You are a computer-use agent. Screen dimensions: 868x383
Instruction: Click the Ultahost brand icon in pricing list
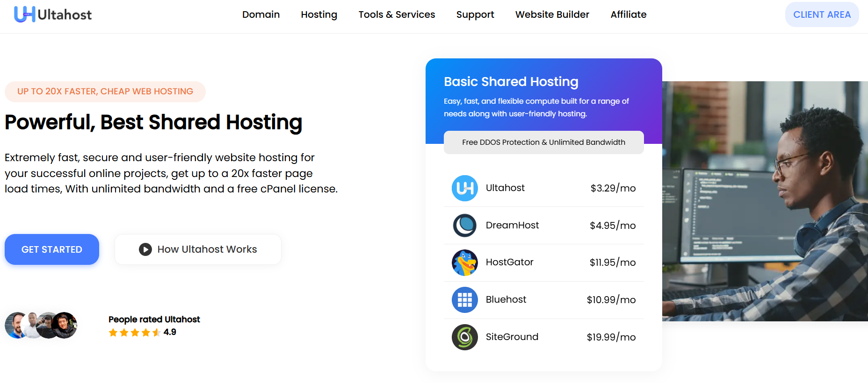click(x=465, y=188)
